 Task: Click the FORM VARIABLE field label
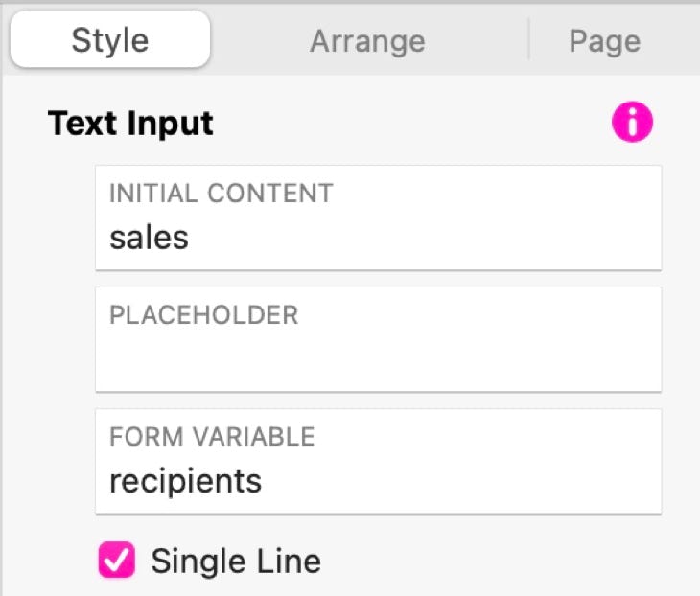tap(212, 437)
